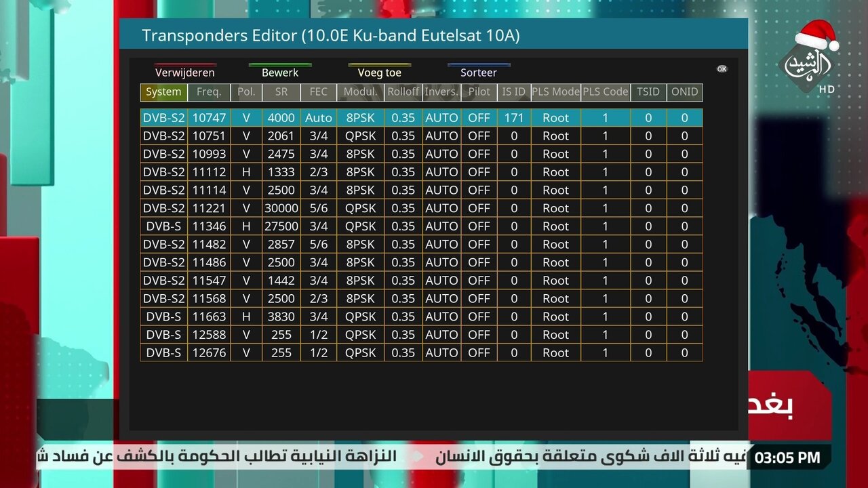
Task: Click QPSK modulation in the 11663 row
Action: (x=360, y=317)
